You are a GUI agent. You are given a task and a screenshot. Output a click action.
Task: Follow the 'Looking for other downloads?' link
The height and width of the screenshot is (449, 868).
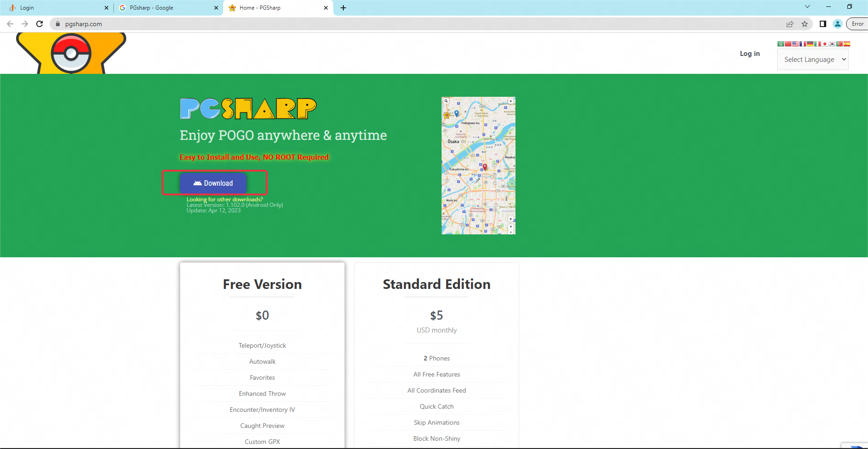point(224,200)
